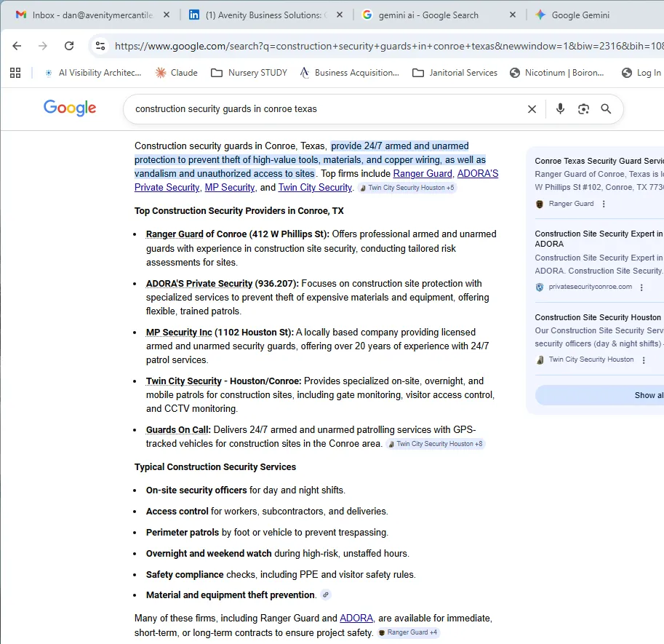The width and height of the screenshot is (664, 644).
Task: Open Business Acquisition bookmark
Action: tap(349, 73)
